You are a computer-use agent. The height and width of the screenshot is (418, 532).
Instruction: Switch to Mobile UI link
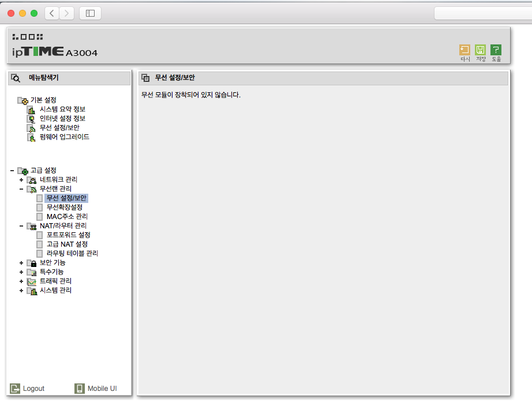[102, 389]
